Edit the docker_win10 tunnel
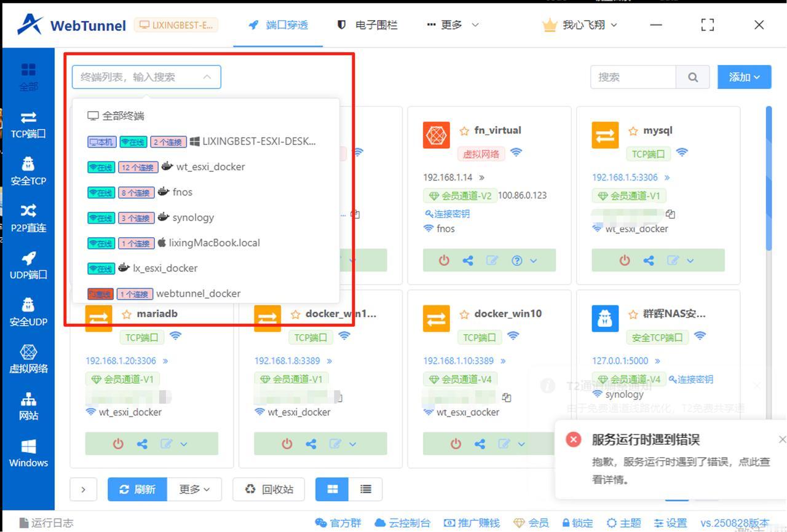 pos(504,444)
